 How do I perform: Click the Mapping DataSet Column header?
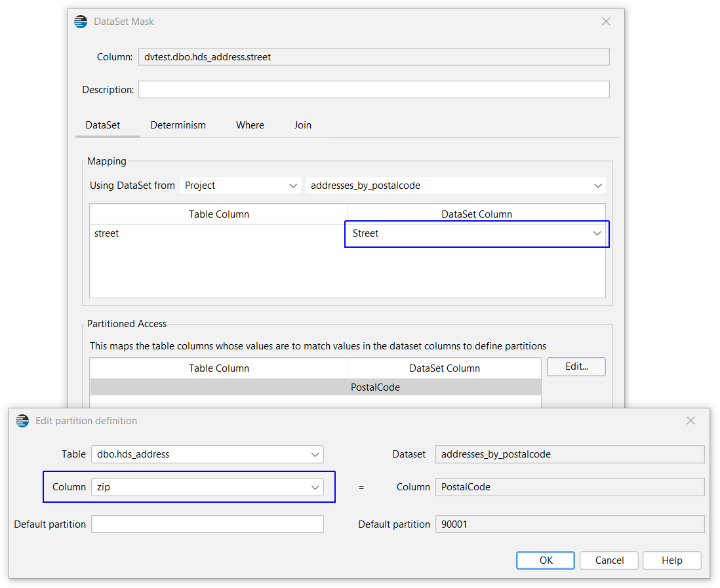pos(476,214)
